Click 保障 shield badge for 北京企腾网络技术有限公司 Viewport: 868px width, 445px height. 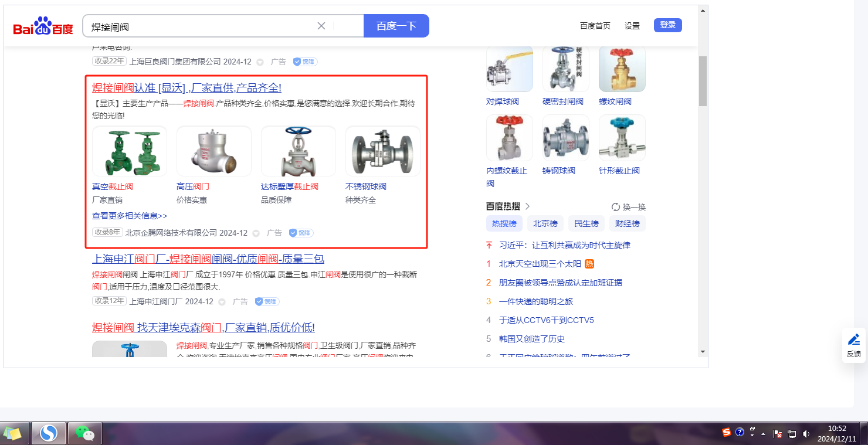click(x=301, y=233)
